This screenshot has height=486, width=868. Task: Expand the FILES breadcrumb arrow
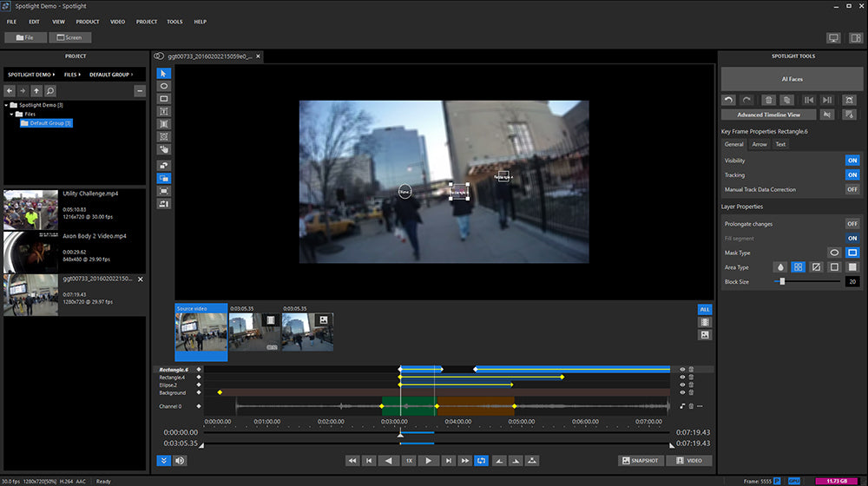(x=80, y=75)
